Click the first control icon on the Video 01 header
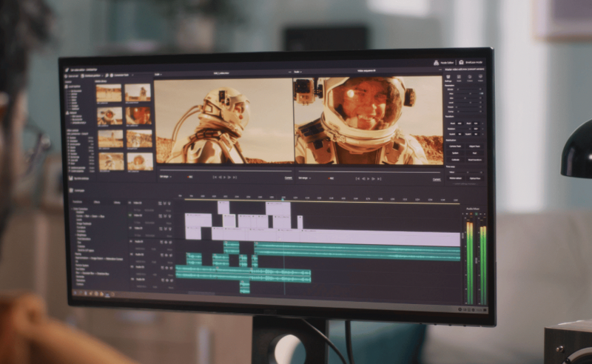 [161, 229]
